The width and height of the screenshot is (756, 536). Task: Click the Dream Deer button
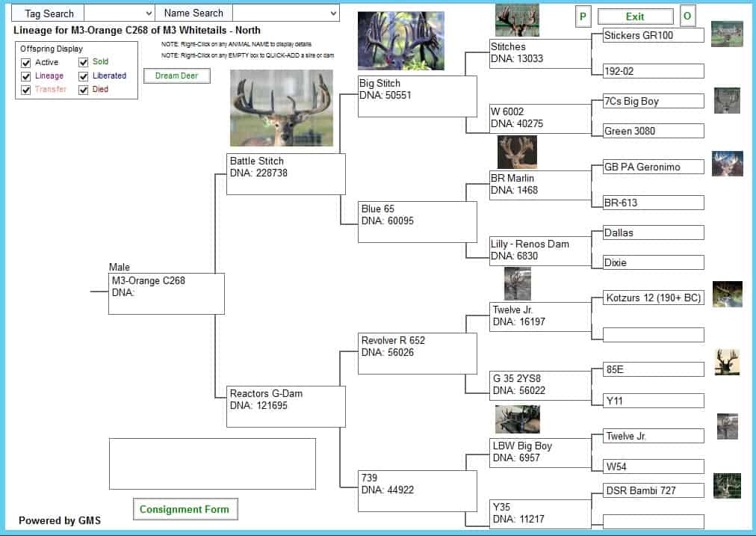176,76
